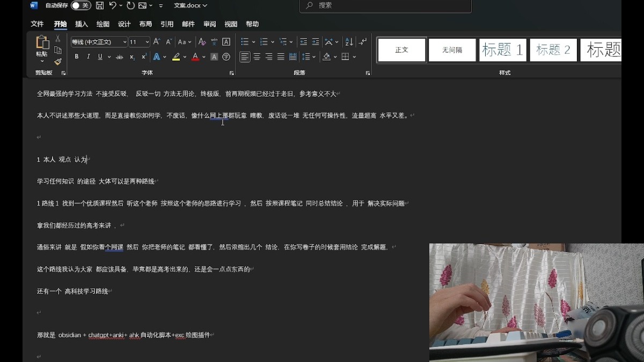Open the font name dropdown
This screenshot has height=362, width=644.
(x=125, y=42)
